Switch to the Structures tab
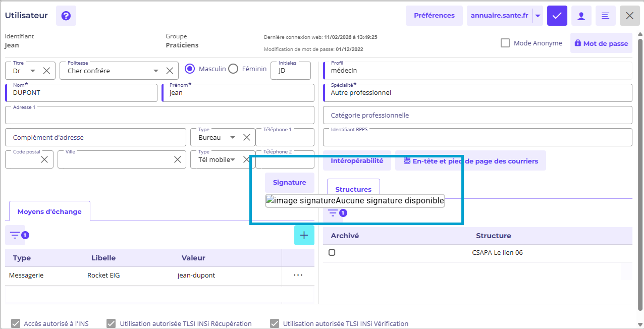 [353, 189]
